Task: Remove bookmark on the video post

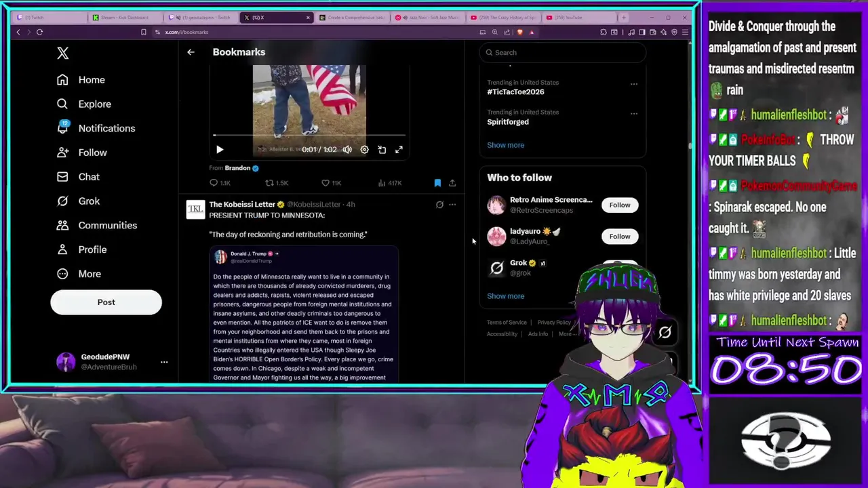Action: 437,183
